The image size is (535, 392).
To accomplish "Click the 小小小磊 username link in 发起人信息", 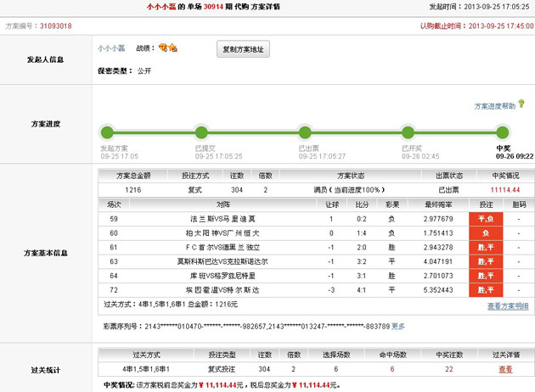I will (x=113, y=49).
